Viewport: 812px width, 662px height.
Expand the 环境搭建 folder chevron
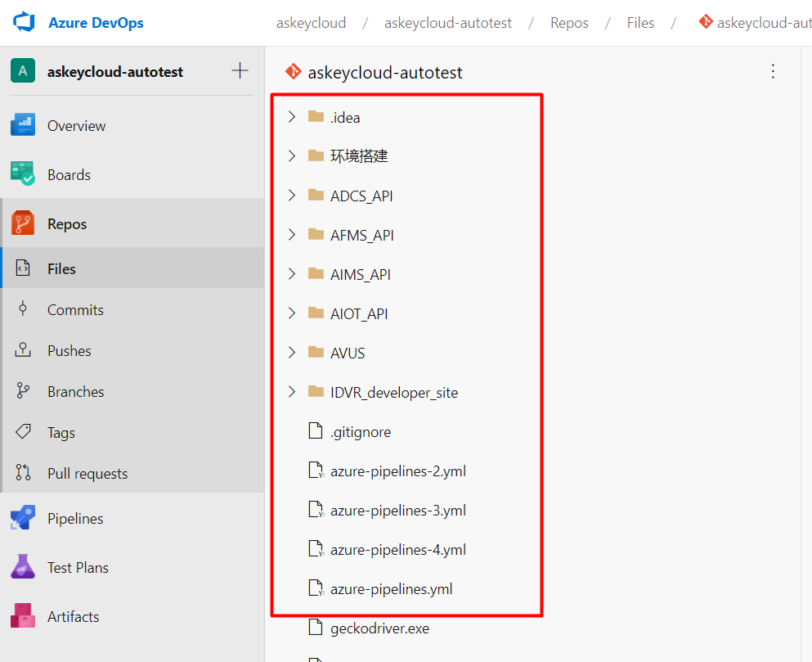[x=292, y=156]
